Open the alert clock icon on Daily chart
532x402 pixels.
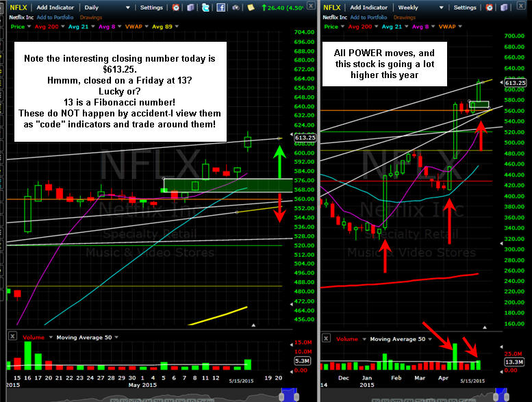click(176, 7)
